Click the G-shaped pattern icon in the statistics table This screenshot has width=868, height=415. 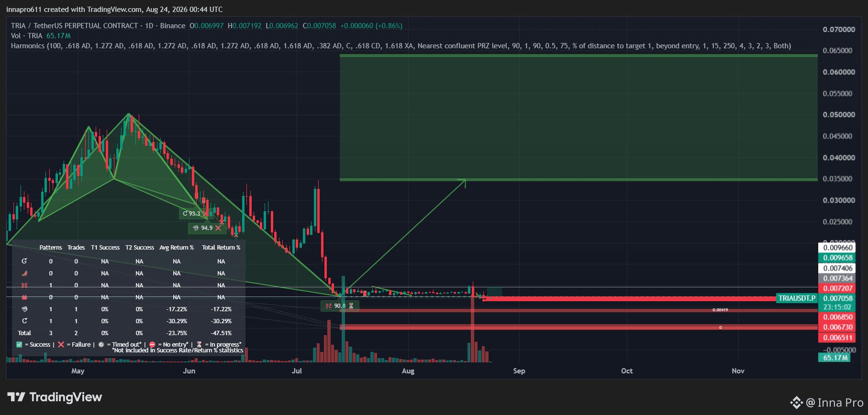click(x=24, y=261)
